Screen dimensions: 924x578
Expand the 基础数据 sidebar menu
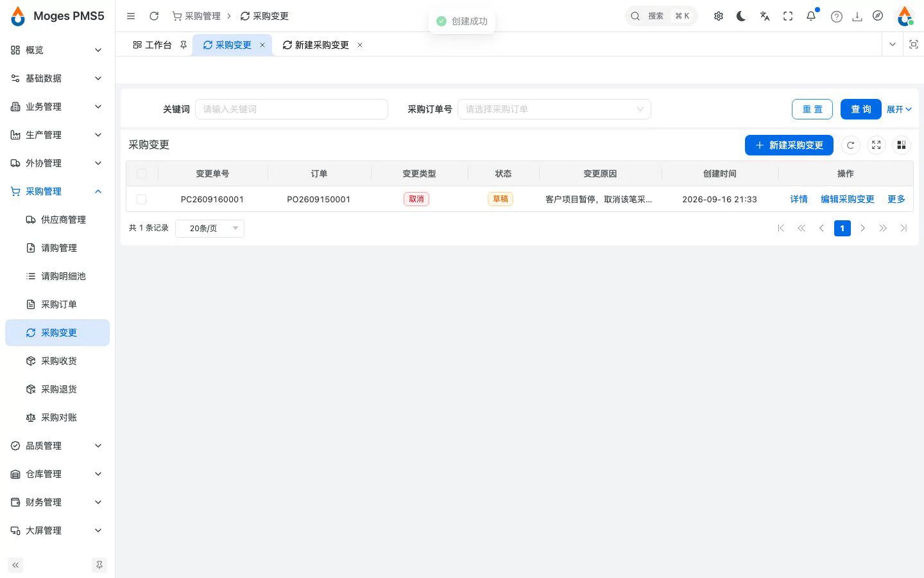click(57, 78)
